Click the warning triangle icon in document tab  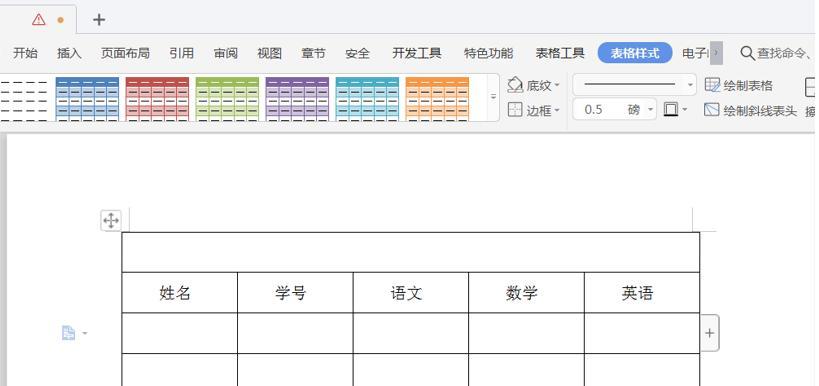39,19
